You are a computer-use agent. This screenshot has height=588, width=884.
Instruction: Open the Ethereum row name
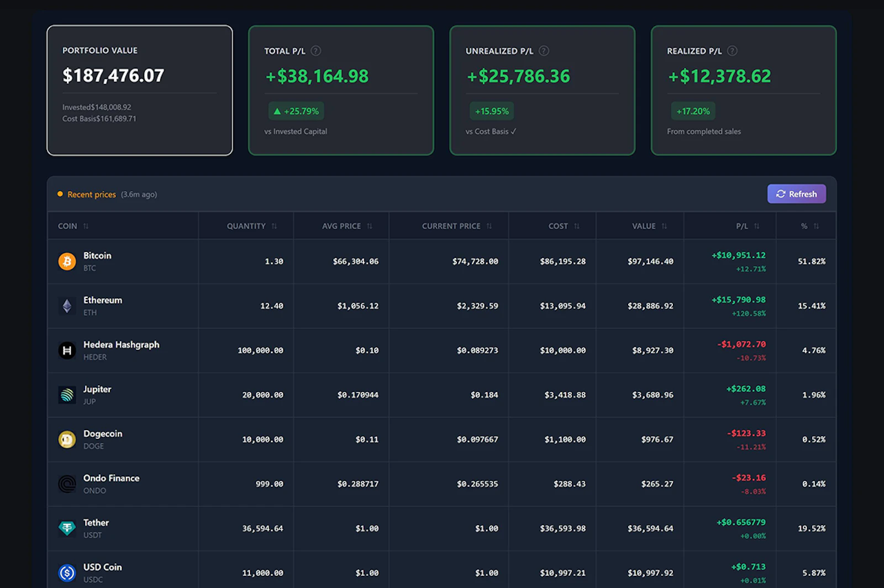(103, 300)
